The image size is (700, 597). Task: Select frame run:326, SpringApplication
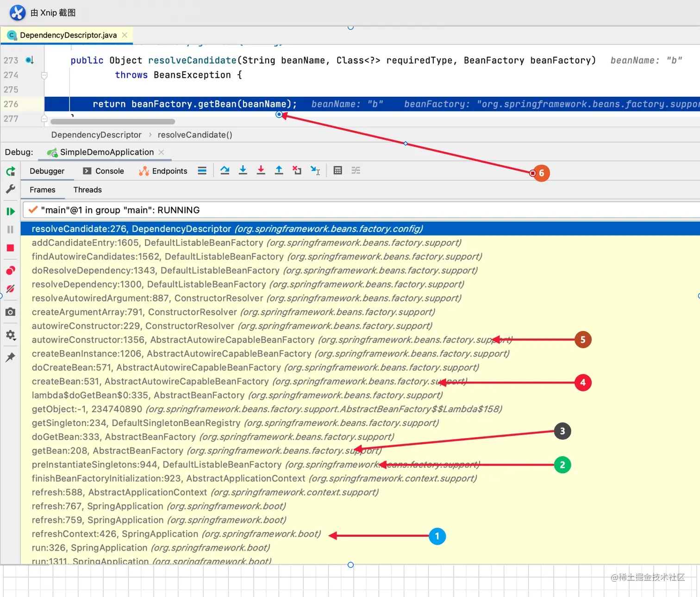click(360, 548)
